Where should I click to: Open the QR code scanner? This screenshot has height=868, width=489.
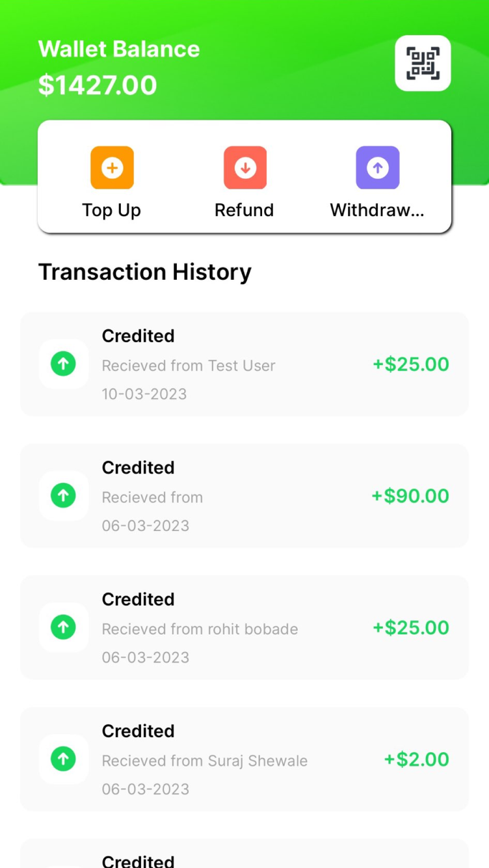(423, 63)
